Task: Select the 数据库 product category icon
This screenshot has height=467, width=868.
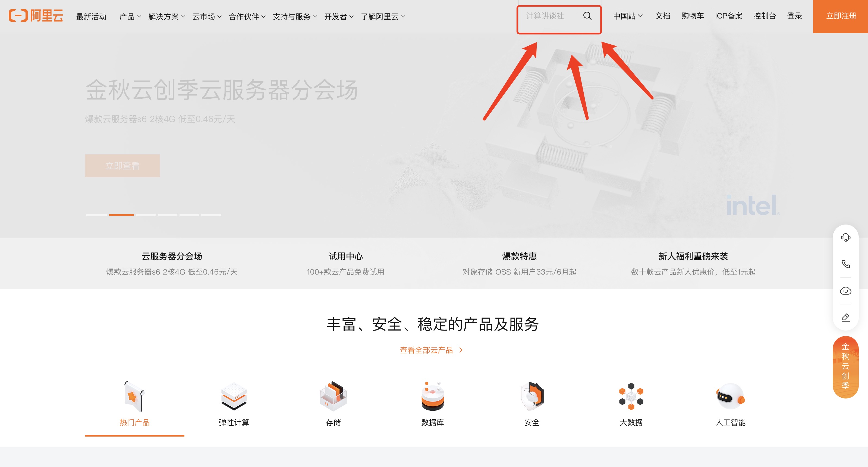Action: [x=432, y=396]
